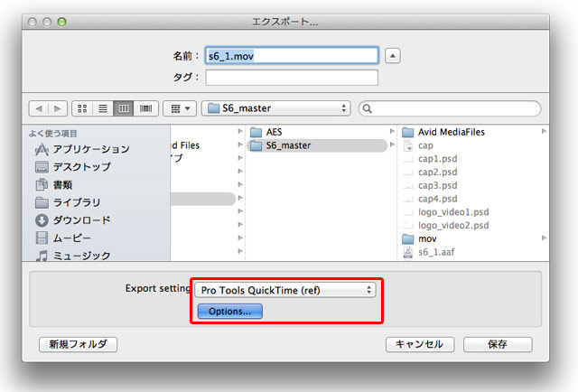The image size is (578, 392).
Task: Click the cap4.psd file
Action: pos(437,199)
